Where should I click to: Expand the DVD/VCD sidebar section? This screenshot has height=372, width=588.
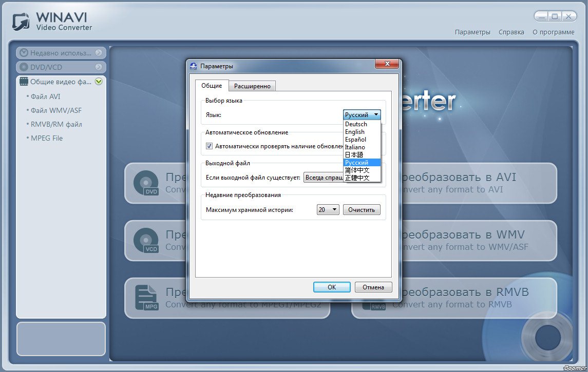tap(99, 67)
